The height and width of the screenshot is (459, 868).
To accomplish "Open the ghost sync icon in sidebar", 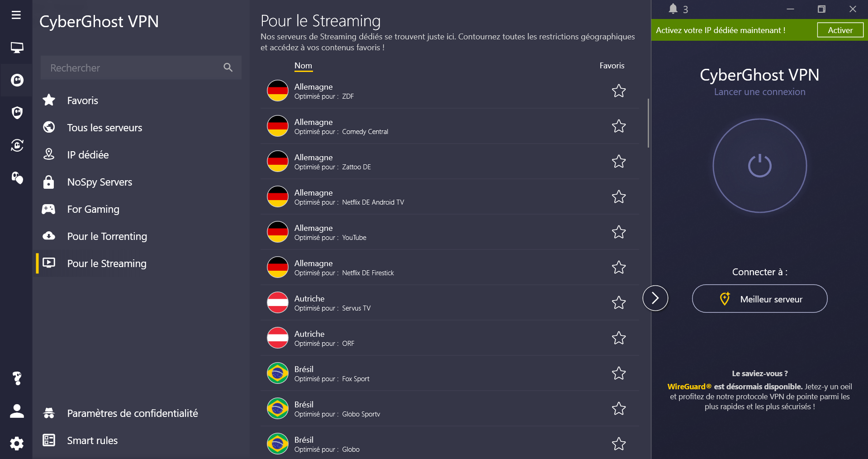I will [17, 145].
